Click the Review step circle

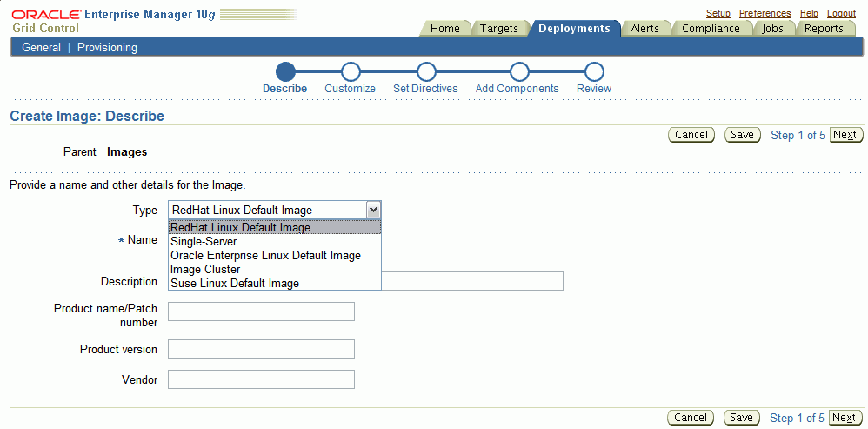pyautogui.click(x=594, y=71)
